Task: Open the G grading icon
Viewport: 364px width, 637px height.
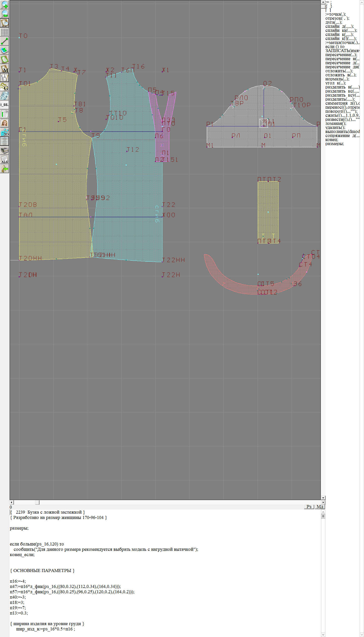Action: (x=5, y=87)
